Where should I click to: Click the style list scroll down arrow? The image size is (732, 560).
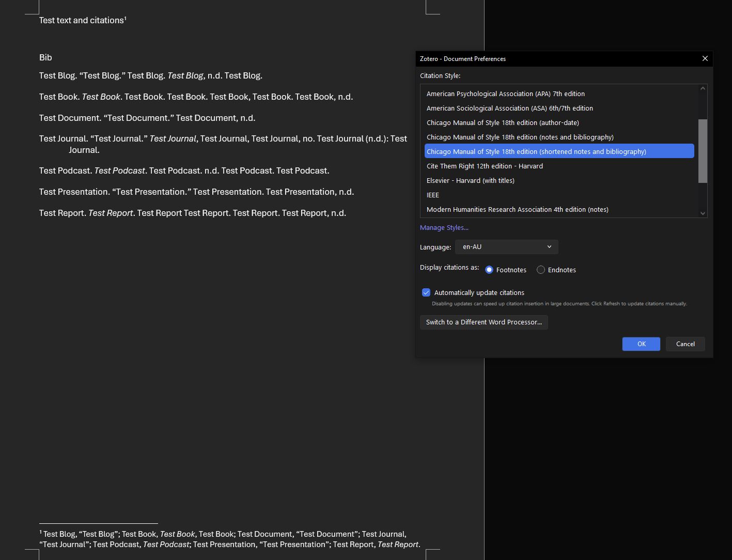[x=703, y=213]
